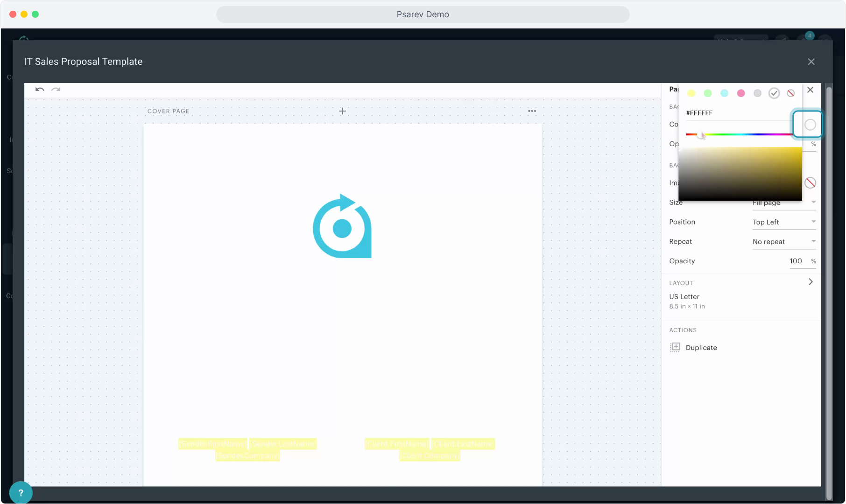Select the pink preset color

(x=741, y=93)
